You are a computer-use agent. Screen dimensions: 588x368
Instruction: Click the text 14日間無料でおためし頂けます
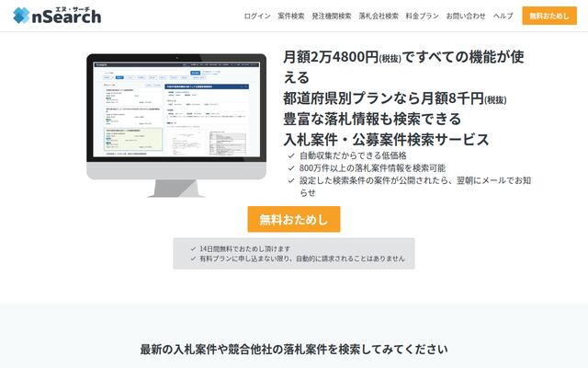pyautogui.click(x=245, y=248)
